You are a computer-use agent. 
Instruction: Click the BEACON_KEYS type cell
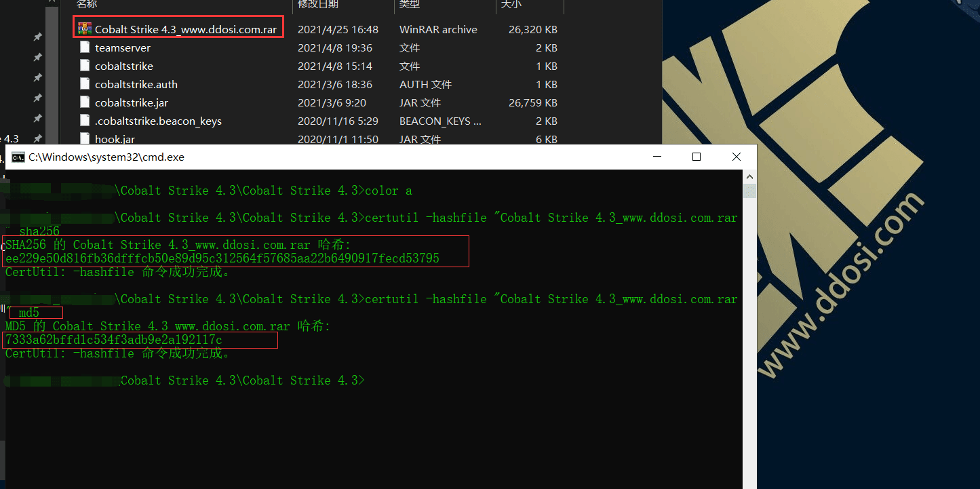pos(440,121)
